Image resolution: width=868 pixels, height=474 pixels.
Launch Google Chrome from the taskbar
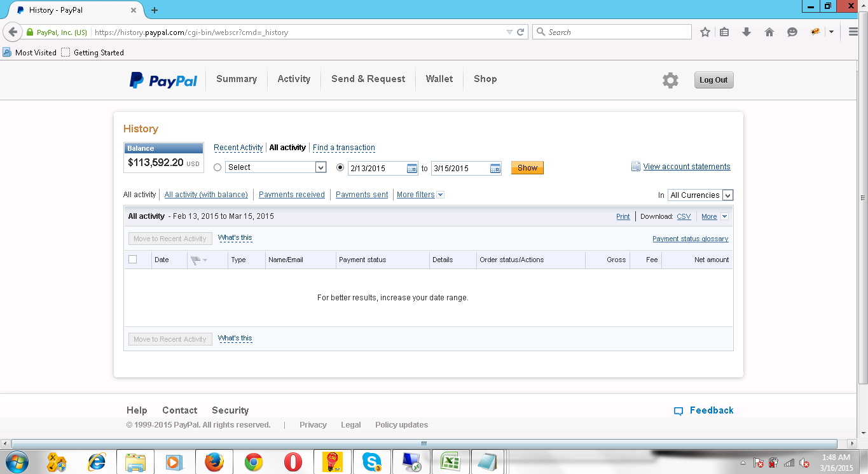pos(254,462)
